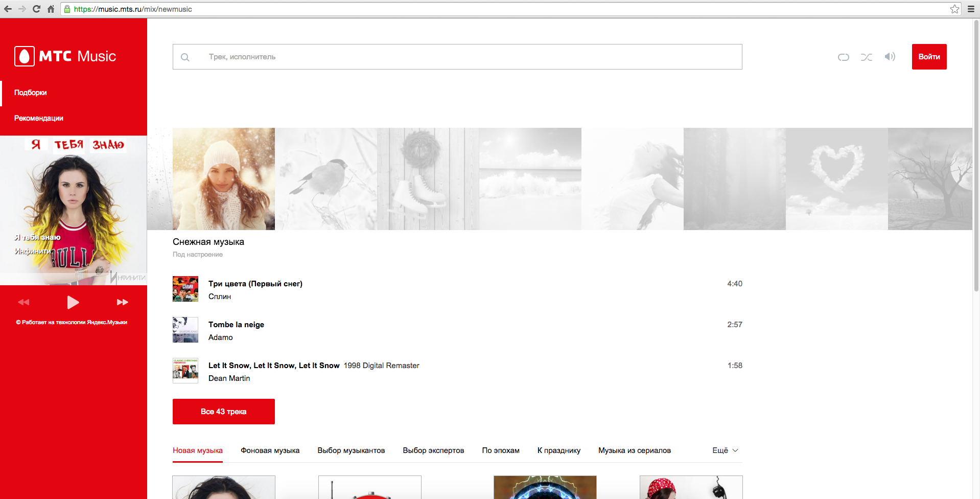Go back to the previous track
Image resolution: width=980 pixels, height=499 pixels.
pyautogui.click(x=24, y=302)
